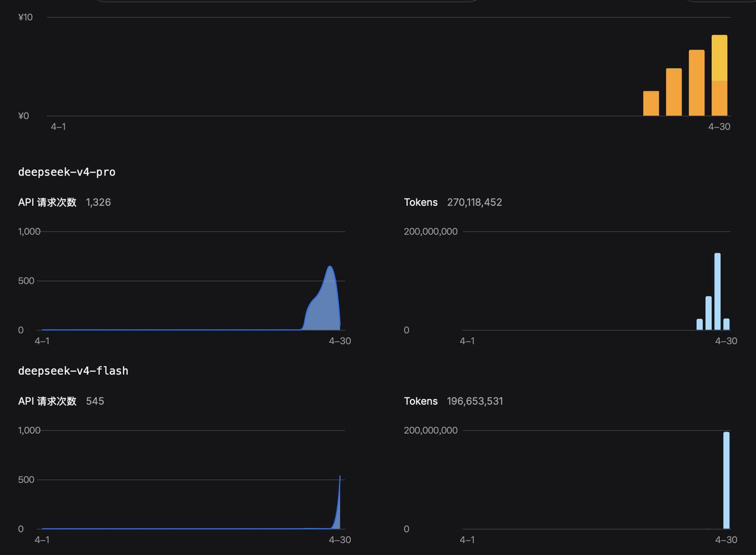Image resolution: width=756 pixels, height=555 pixels.
Task: Select the deepseek-v4-flash model heading
Action: pos(73,371)
